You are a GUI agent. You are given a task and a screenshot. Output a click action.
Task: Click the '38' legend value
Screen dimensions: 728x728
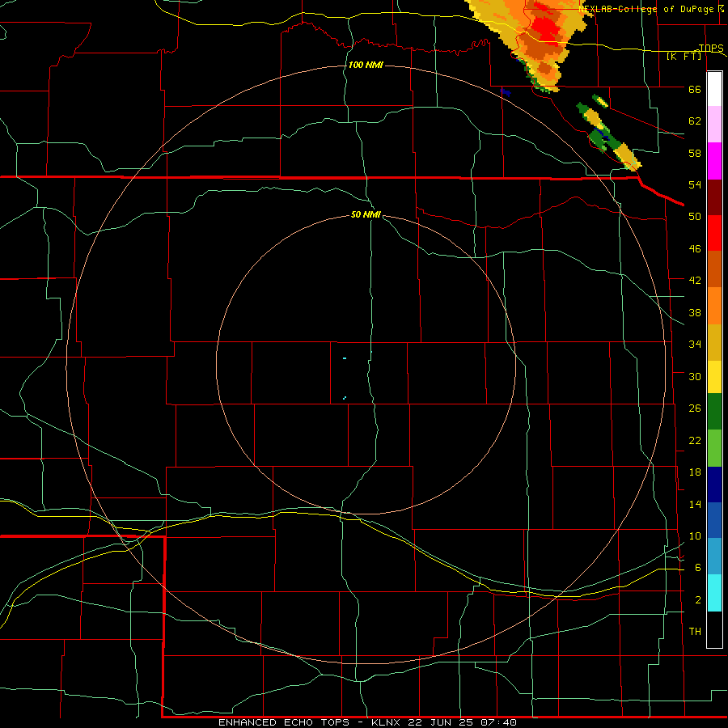coord(695,312)
